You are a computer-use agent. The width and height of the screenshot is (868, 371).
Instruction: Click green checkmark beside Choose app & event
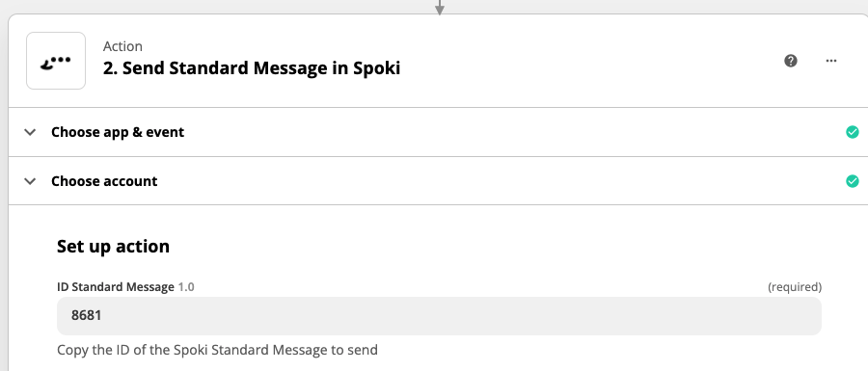853,132
